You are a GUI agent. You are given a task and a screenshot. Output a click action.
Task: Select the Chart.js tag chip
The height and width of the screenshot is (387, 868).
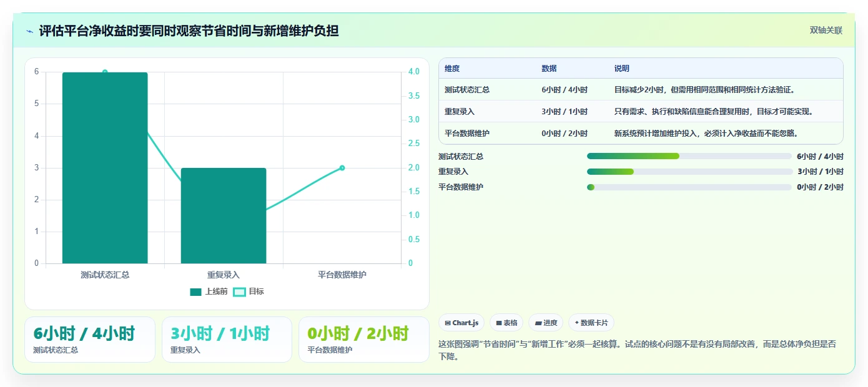coord(462,323)
